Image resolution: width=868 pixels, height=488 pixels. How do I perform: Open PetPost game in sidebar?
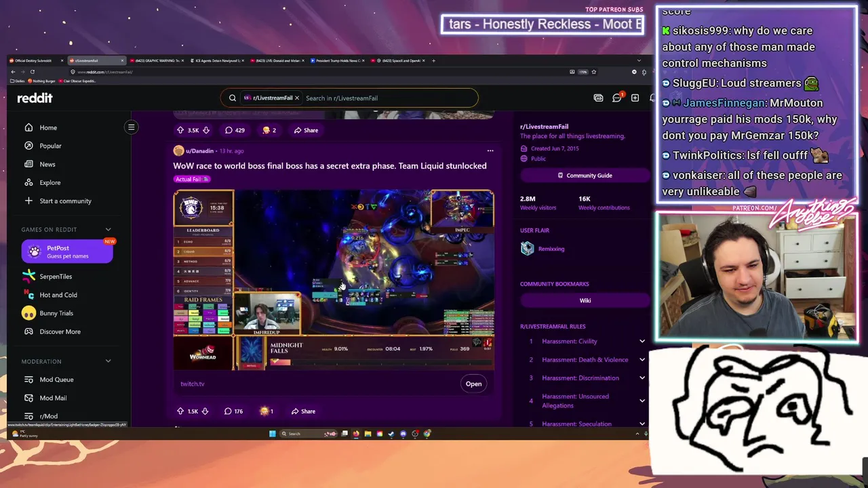67,251
